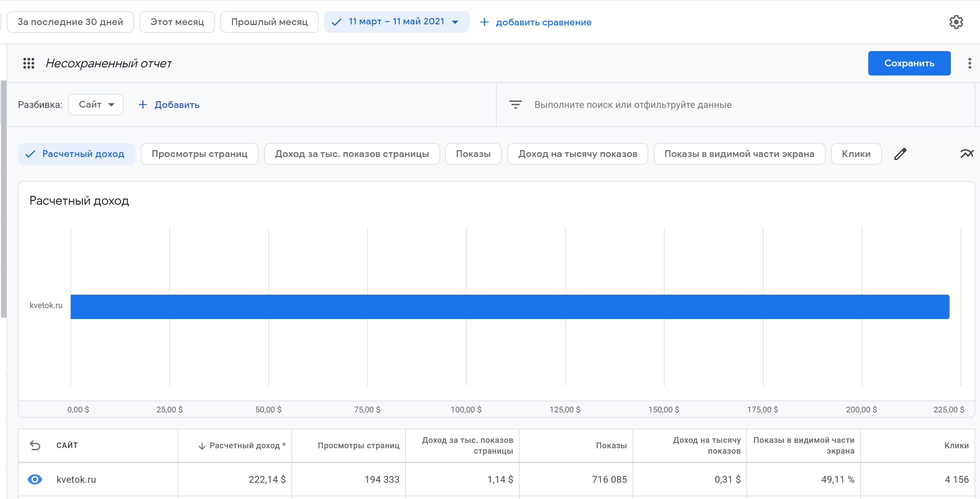Screen dimensions: 980x499
Task: Click the undo arrow in table header
Action: 35,445
